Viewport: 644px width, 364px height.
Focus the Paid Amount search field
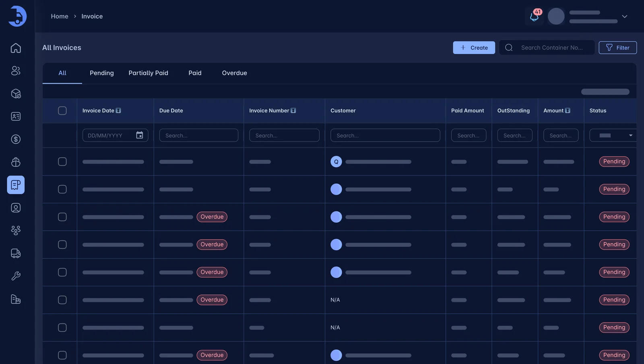click(469, 135)
